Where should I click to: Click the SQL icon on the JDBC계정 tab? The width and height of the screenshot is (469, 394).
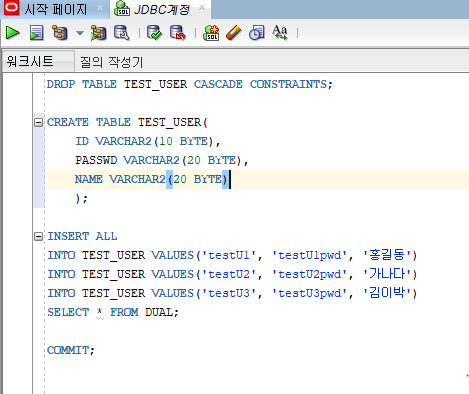point(122,8)
